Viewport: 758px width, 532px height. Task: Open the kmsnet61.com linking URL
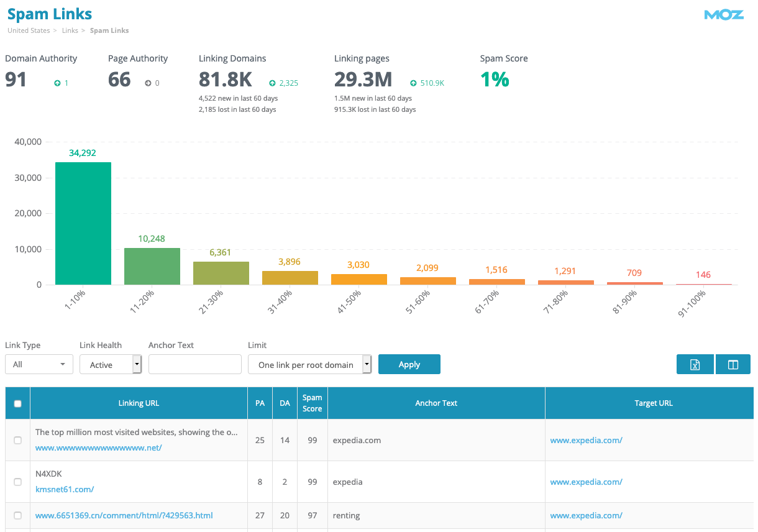(65, 489)
